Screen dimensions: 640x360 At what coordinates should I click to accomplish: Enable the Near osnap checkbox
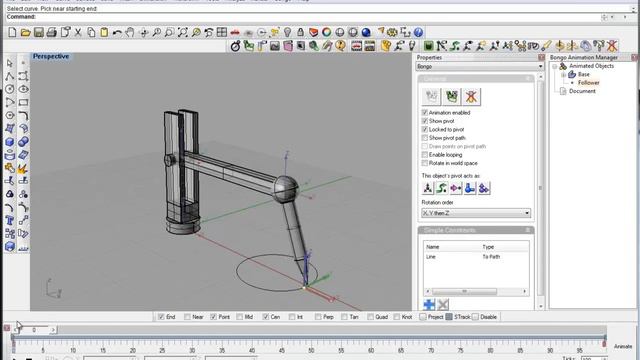pyautogui.click(x=187, y=317)
